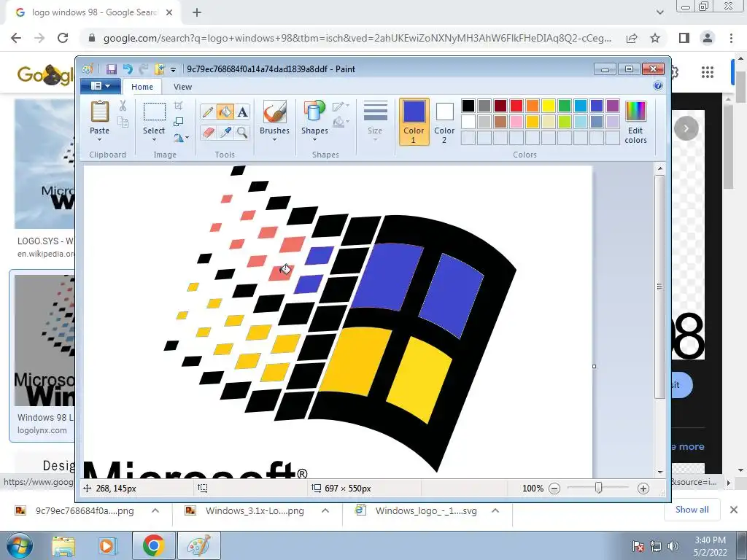Click the Redo arrow in Paint title bar
The width and height of the screenshot is (747, 560).
(144, 69)
